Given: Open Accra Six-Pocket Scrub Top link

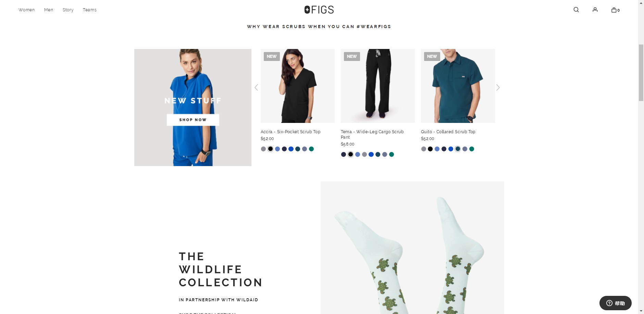Looking at the screenshot, I should point(290,131).
